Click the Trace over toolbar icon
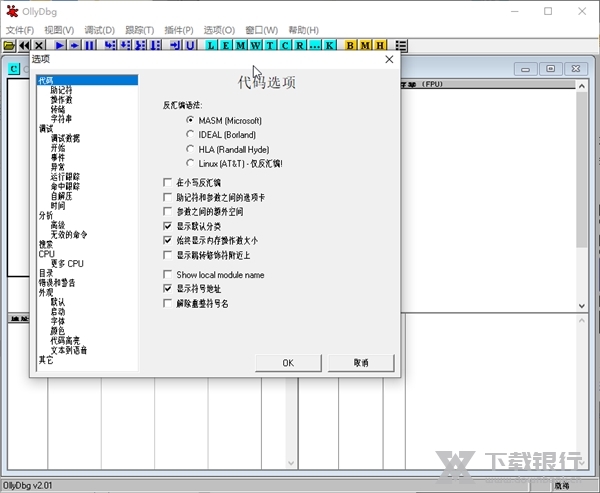The height and width of the screenshot is (493, 600). (155, 46)
